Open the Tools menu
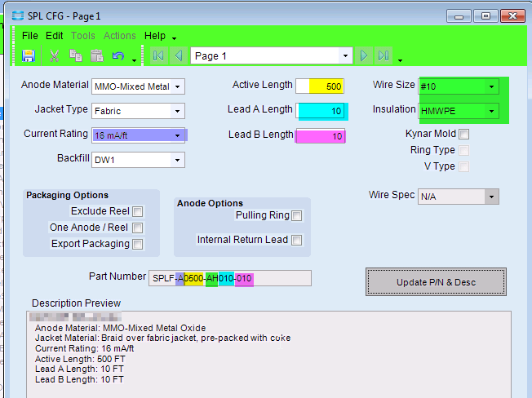Screen dimensions: 532x398 click(x=83, y=36)
